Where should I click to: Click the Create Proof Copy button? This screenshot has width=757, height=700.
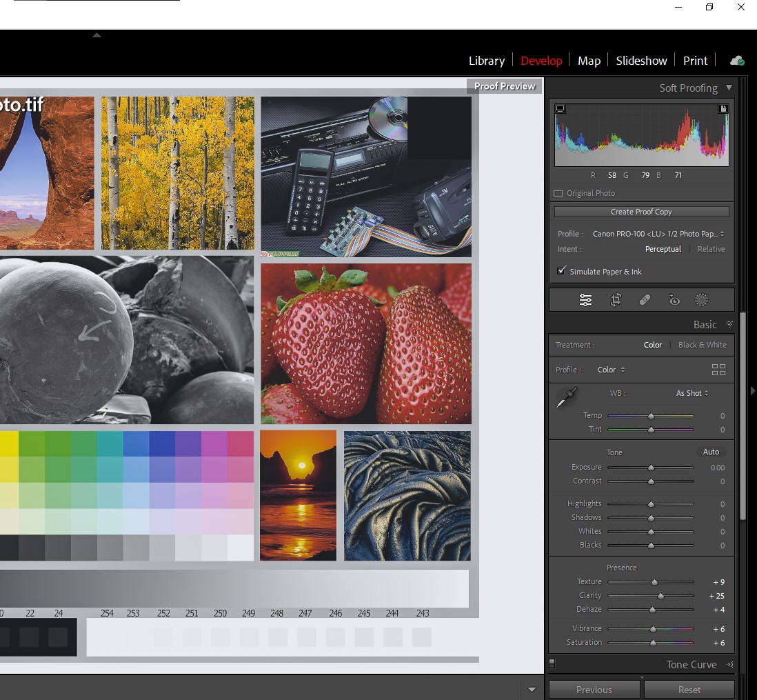[641, 212]
